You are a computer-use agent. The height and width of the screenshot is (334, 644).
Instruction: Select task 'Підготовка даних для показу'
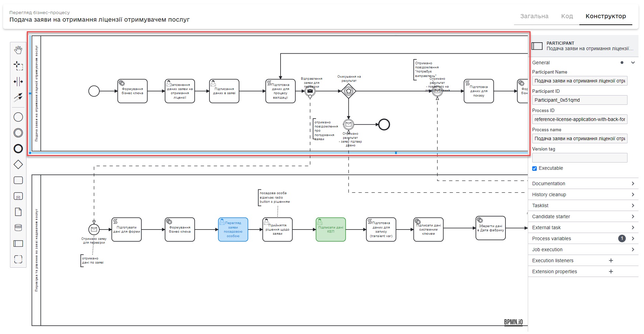coord(479,91)
